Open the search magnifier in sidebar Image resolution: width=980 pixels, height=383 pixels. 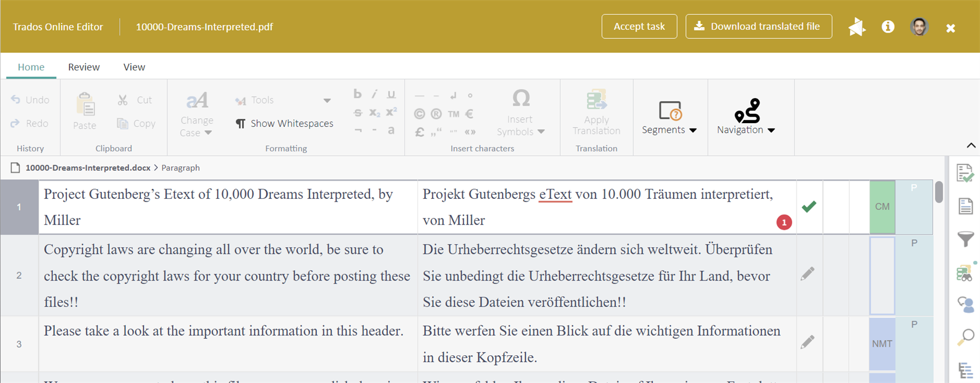coord(965,337)
